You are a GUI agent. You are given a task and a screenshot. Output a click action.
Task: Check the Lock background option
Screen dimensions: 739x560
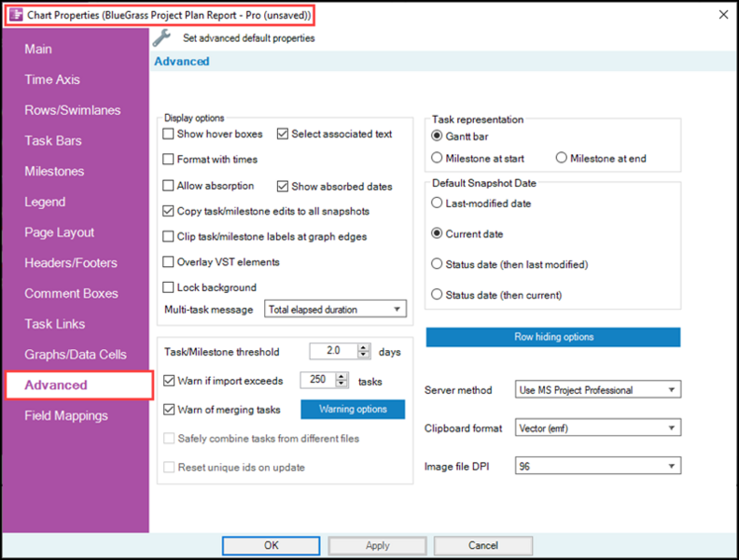(x=168, y=287)
